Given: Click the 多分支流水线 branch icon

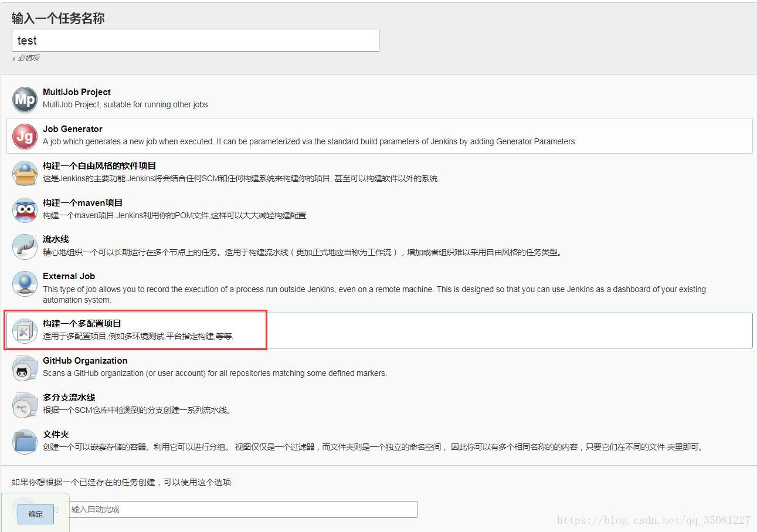Looking at the screenshot, I should tap(25, 405).
